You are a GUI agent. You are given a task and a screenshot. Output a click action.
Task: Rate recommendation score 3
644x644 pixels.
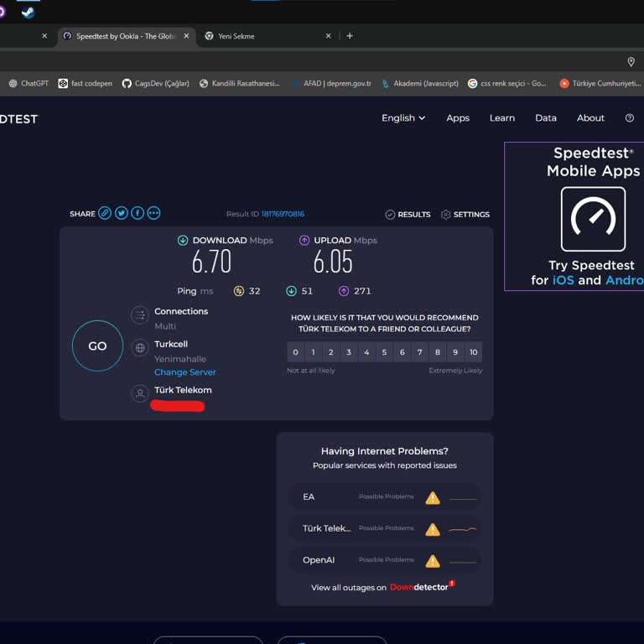coord(349,352)
